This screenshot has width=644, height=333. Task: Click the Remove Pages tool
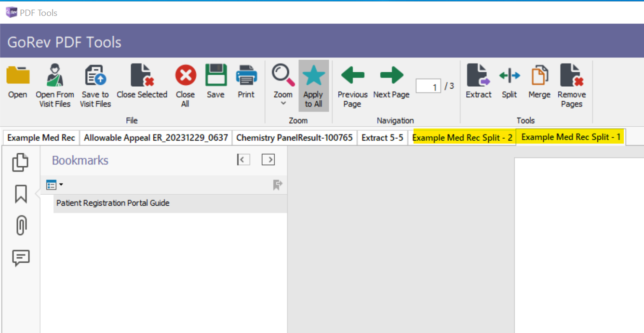click(572, 76)
